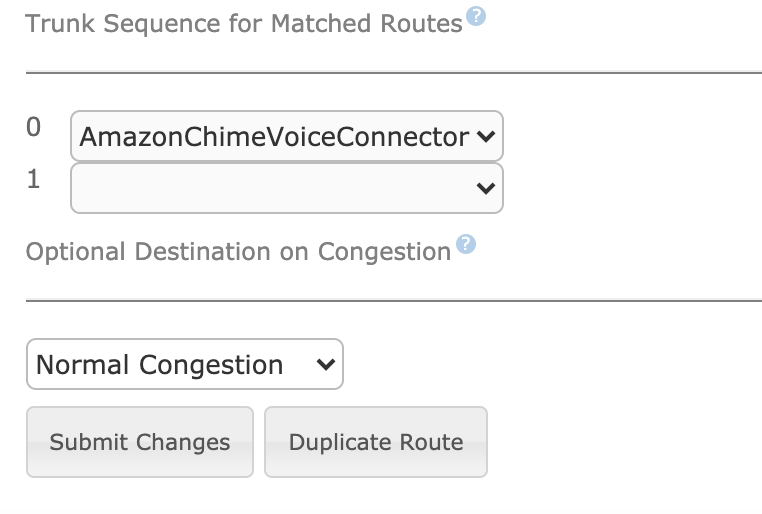
Task: Open the Normal Congestion destination dropdown
Action: [x=185, y=364]
